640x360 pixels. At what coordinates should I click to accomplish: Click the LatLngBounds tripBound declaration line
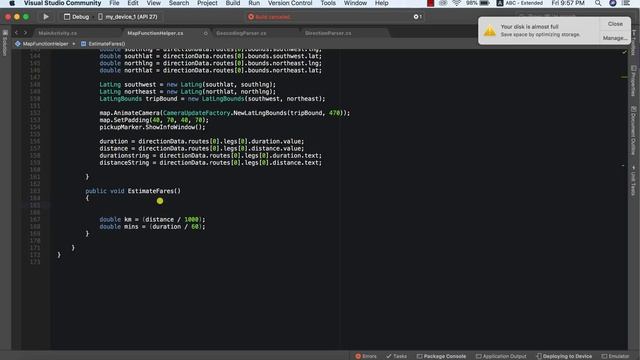click(212, 99)
